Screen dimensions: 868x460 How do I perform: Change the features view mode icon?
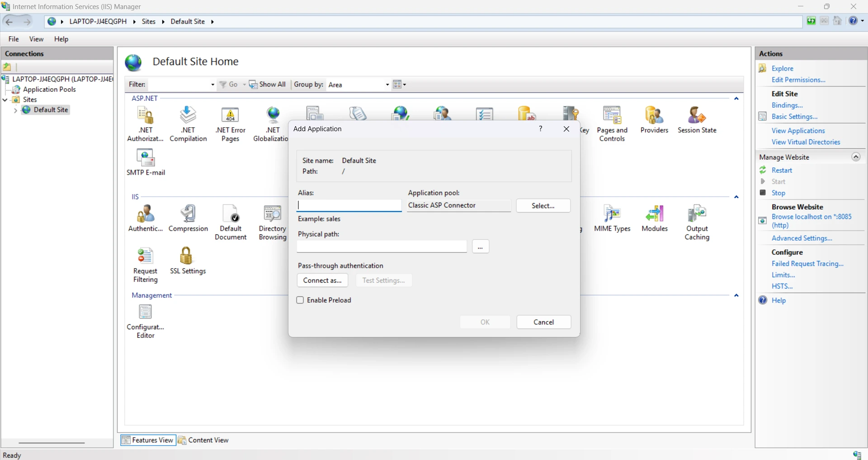(x=397, y=85)
